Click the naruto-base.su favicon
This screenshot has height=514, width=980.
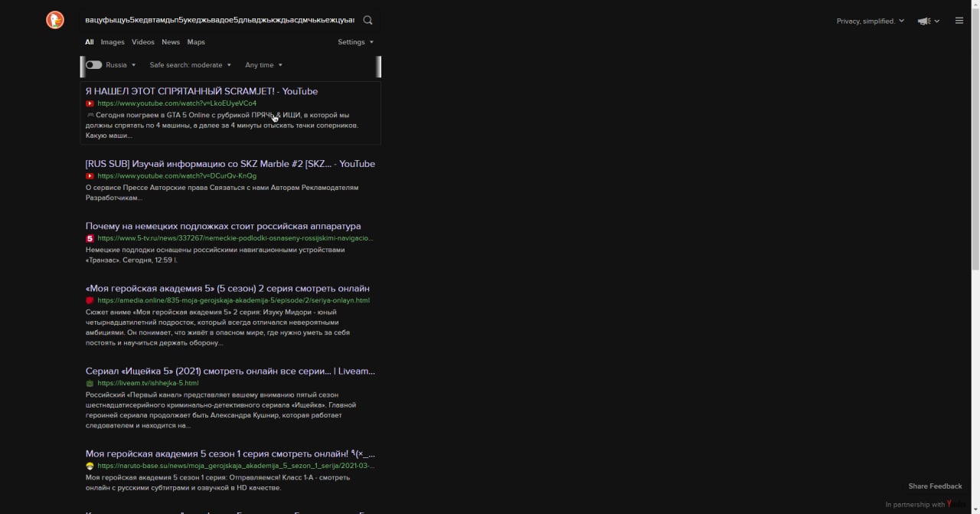tap(90, 466)
